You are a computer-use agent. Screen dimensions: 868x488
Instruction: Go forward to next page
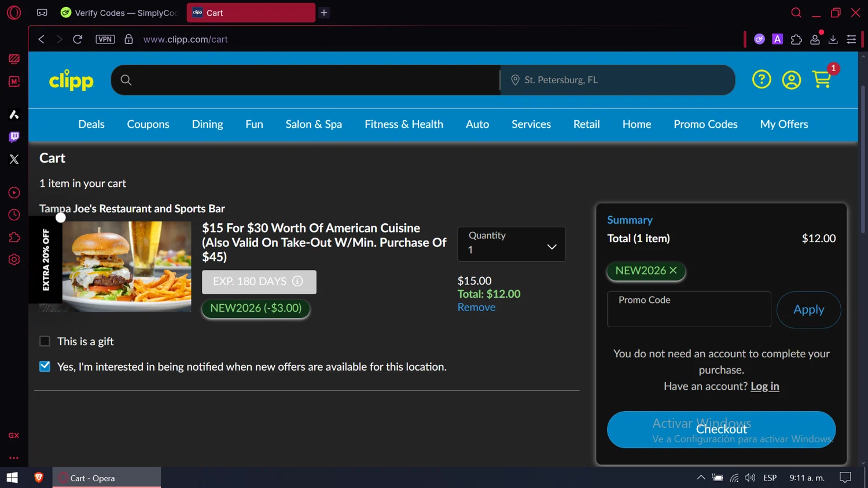(59, 39)
